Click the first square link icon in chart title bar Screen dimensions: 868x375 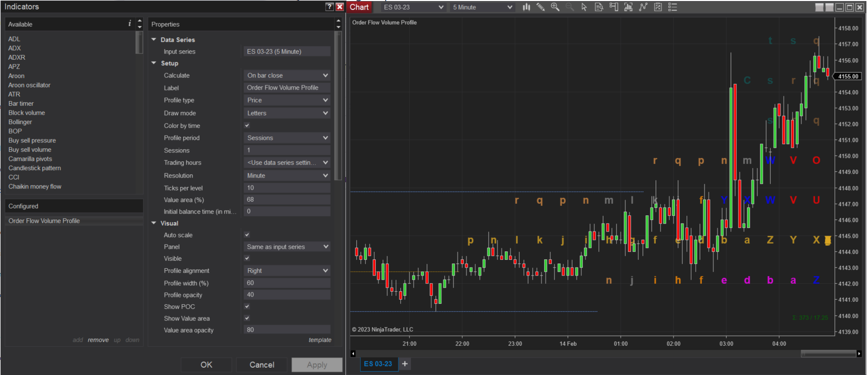click(820, 7)
